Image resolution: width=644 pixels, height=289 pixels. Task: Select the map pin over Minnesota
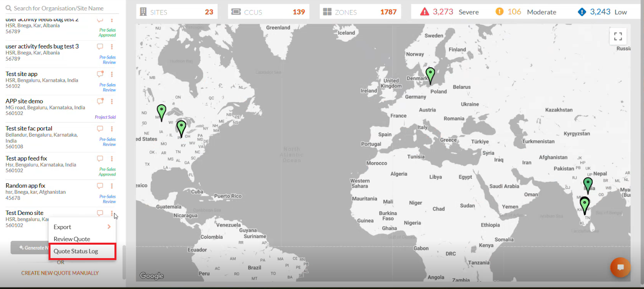tap(161, 113)
